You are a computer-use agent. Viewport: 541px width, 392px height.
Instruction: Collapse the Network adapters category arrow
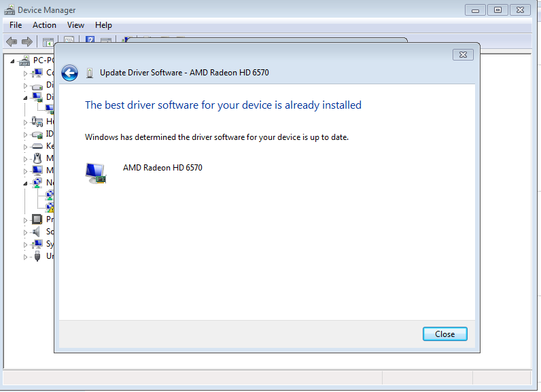point(25,183)
